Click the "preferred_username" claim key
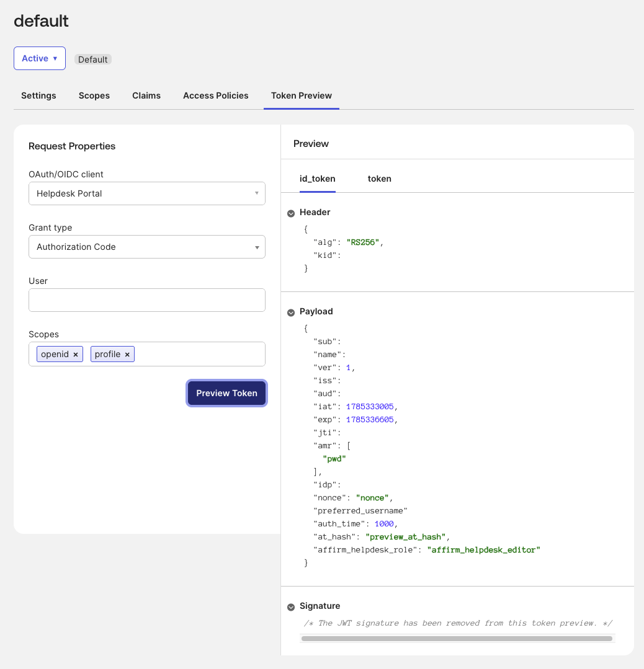The width and height of the screenshot is (644, 669). pos(360,511)
